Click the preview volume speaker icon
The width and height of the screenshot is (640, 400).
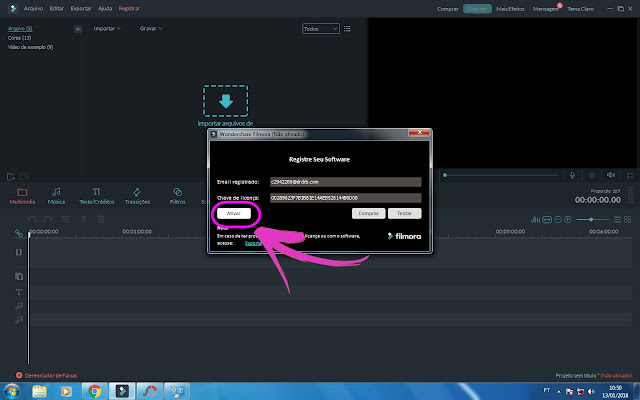[x=611, y=175]
